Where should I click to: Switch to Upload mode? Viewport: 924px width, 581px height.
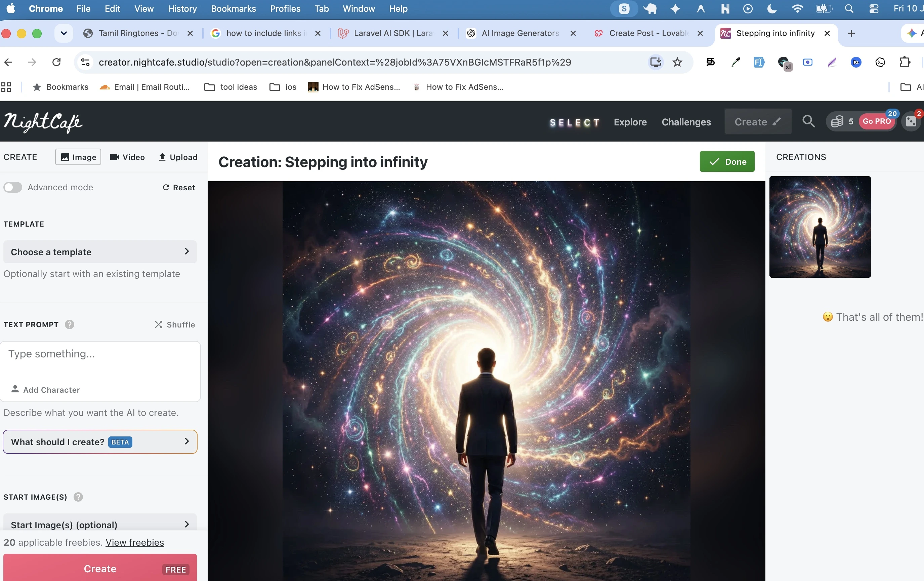tap(178, 157)
